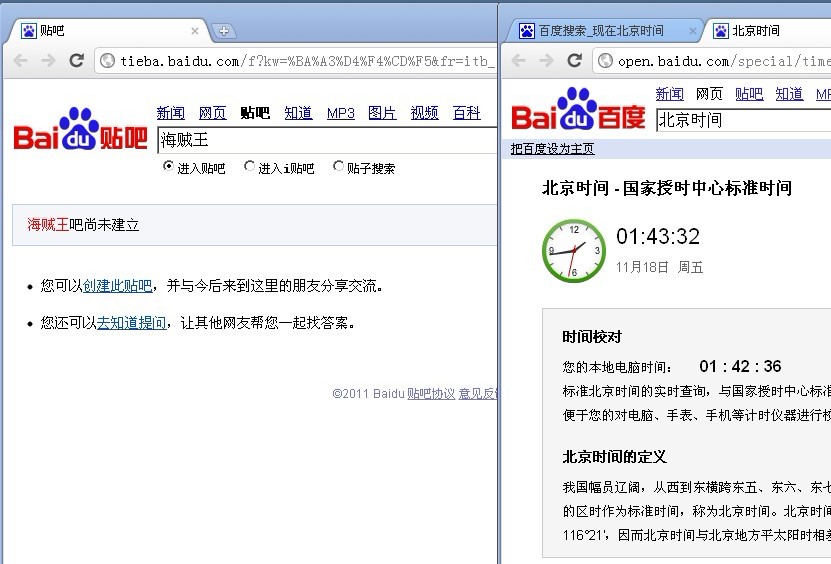Select the 进入贴吧 radio button

pyautogui.click(x=168, y=166)
